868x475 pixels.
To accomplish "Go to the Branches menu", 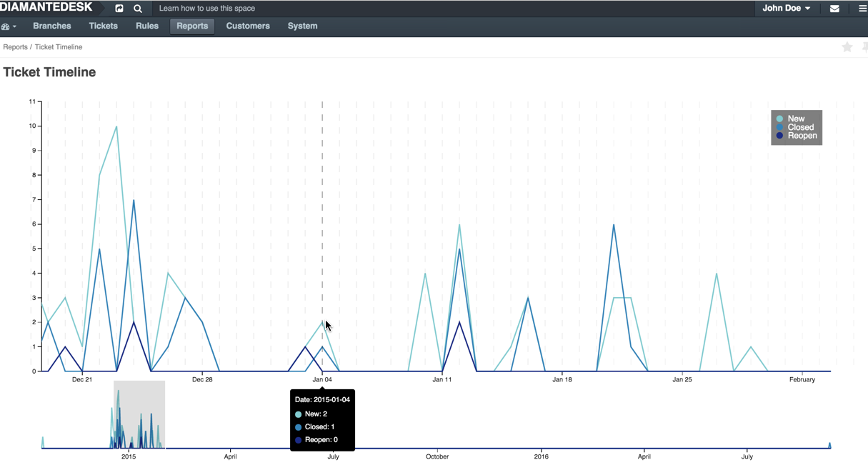I will (52, 26).
